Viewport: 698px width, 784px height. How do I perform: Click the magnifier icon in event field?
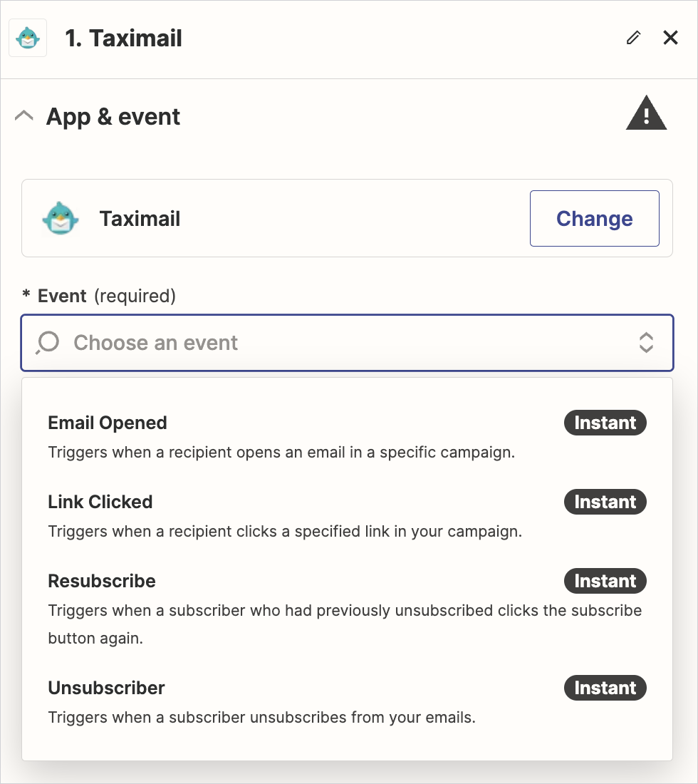point(48,343)
